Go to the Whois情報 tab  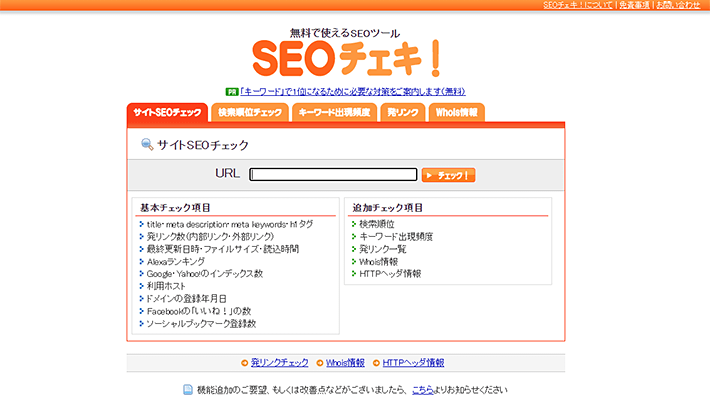[456, 112]
